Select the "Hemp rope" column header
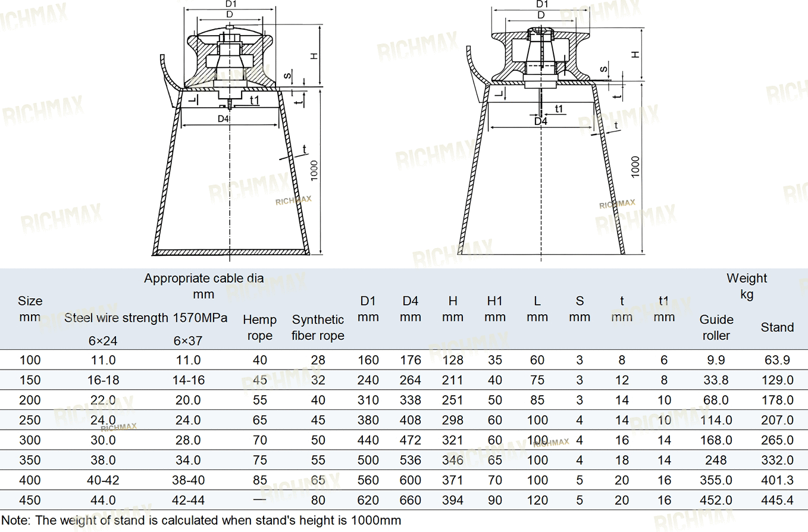 [x=259, y=328]
